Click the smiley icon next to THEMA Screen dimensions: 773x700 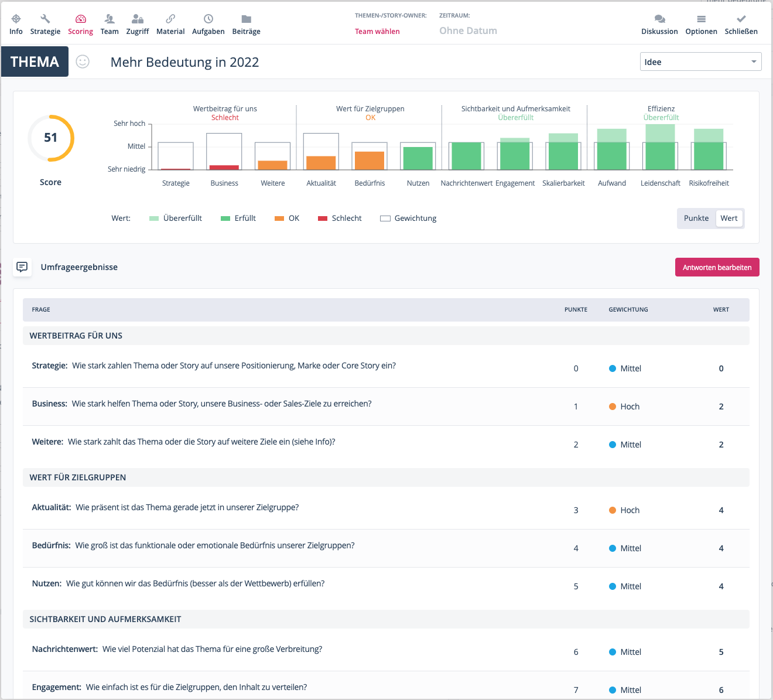tap(83, 62)
